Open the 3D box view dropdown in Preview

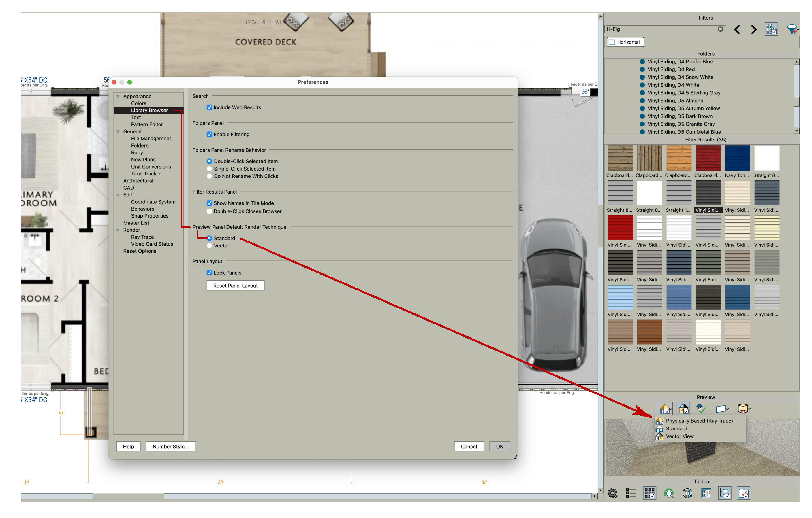tap(744, 409)
